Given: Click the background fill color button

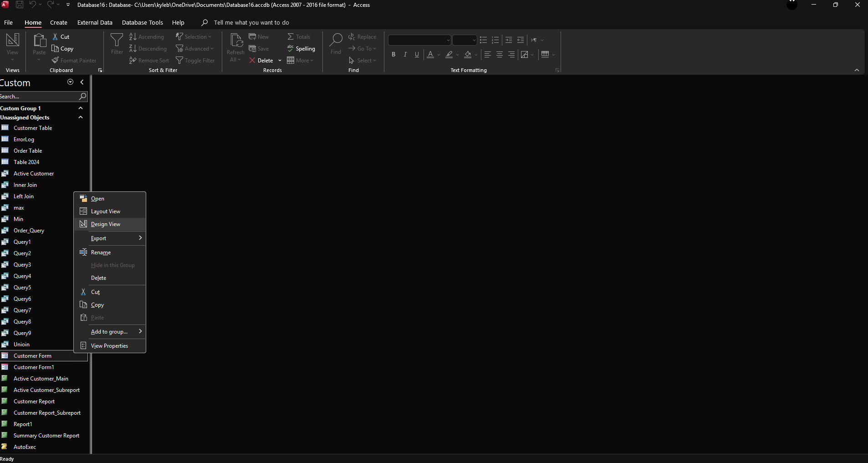Looking at the screenshot, I should pyautogui.click(x=468, y=55).
